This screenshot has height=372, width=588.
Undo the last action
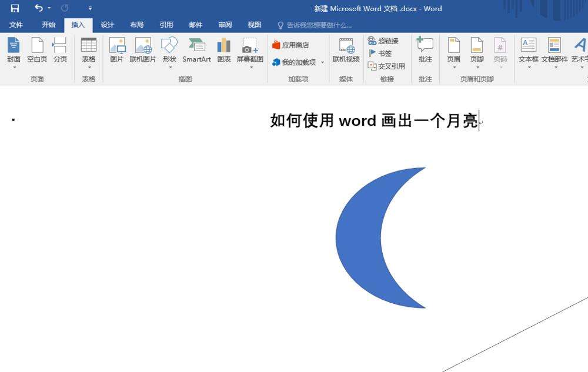(39, 8)
